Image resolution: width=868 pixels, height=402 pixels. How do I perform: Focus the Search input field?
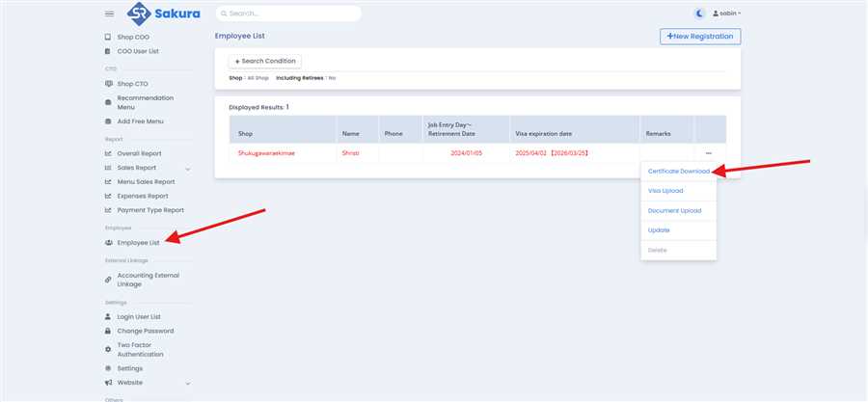(289, 13)
